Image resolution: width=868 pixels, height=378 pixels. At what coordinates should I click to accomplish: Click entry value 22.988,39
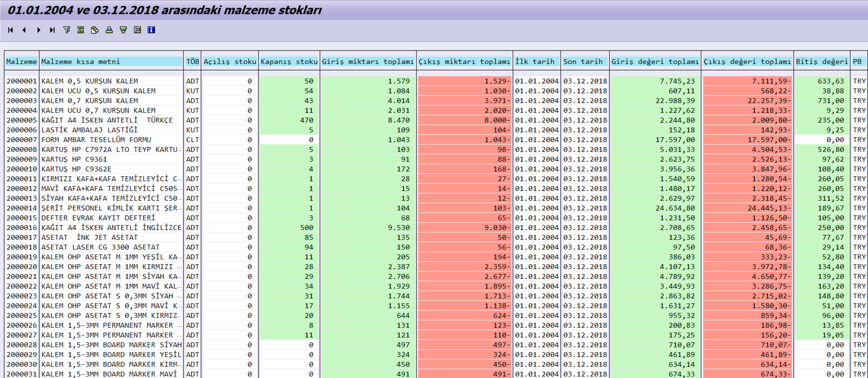(675, 101)
